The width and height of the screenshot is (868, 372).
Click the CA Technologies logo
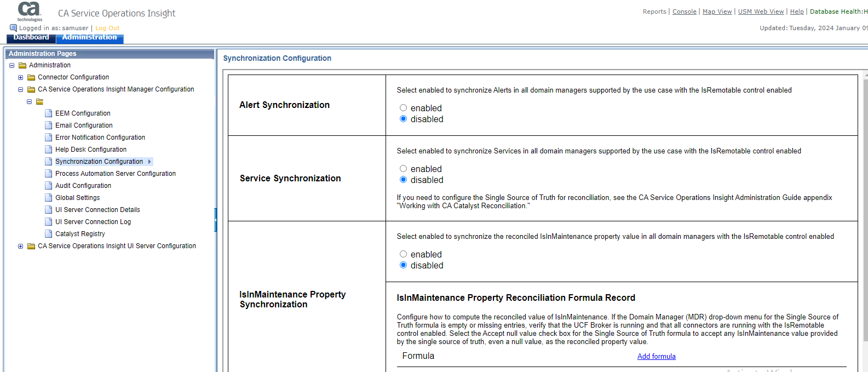pos(30,11)
